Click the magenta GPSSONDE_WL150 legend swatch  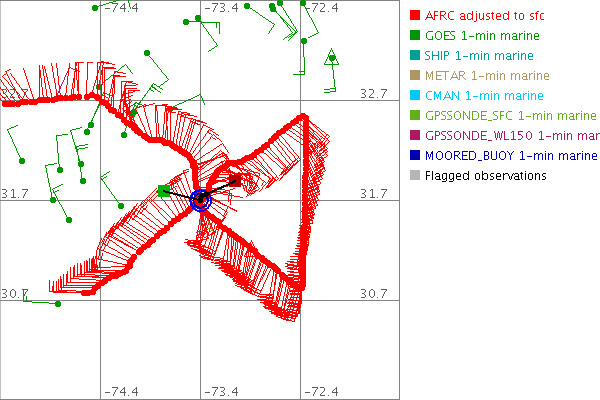[x=415, y=136]
